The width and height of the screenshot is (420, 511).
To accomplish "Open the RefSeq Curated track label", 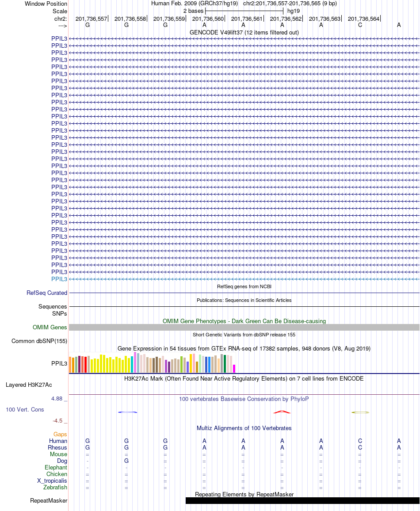I will (47, 293).
